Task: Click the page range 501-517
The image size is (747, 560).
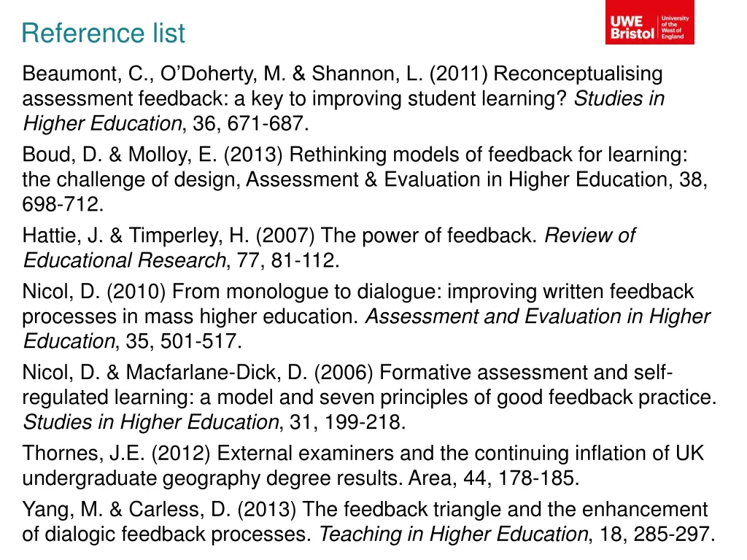Action: [x=198, y=341]
